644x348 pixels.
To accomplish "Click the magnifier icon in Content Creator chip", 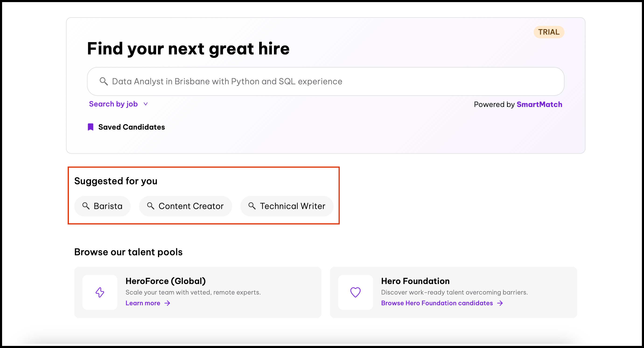I will click(x=150, y=206).
